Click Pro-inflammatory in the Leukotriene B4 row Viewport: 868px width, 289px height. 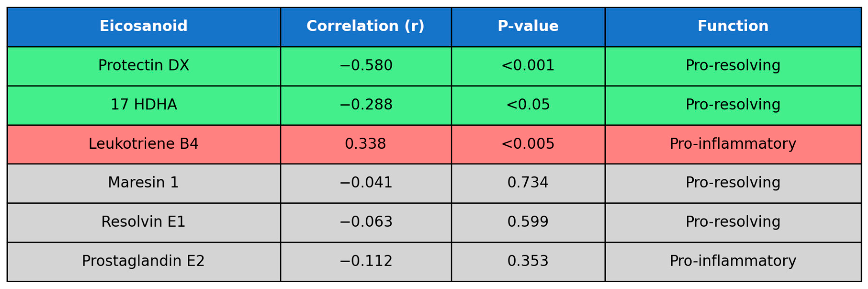tap(733, 144)
